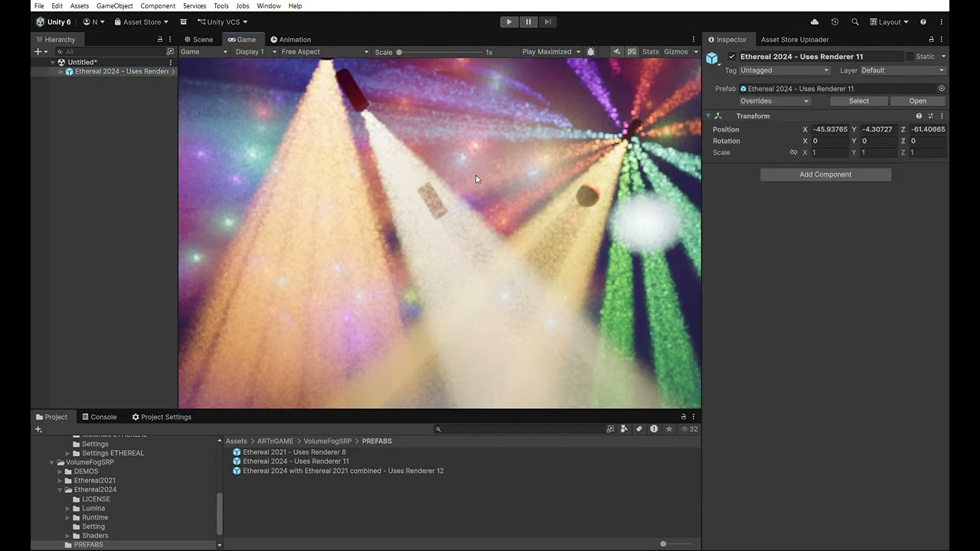Toggle Mute Audio icon in Game view
The width and height of the screenshot is (980, 551).
coord(617,52)
